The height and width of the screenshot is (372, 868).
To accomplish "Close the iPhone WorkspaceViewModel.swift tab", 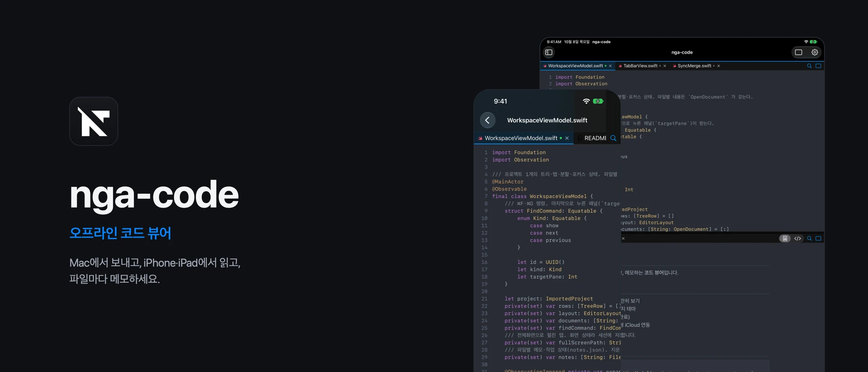I will 567,138.
